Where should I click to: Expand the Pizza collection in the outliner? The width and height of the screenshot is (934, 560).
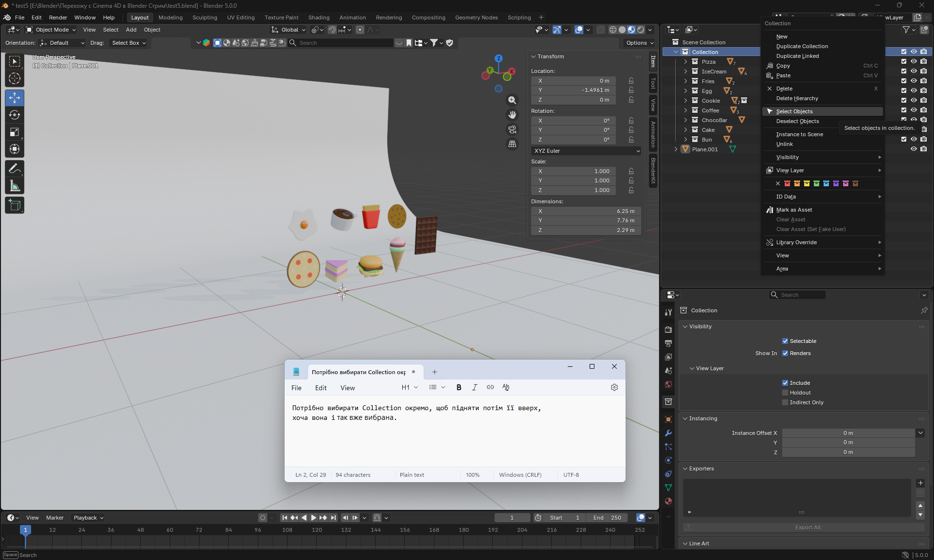point(685,62)
